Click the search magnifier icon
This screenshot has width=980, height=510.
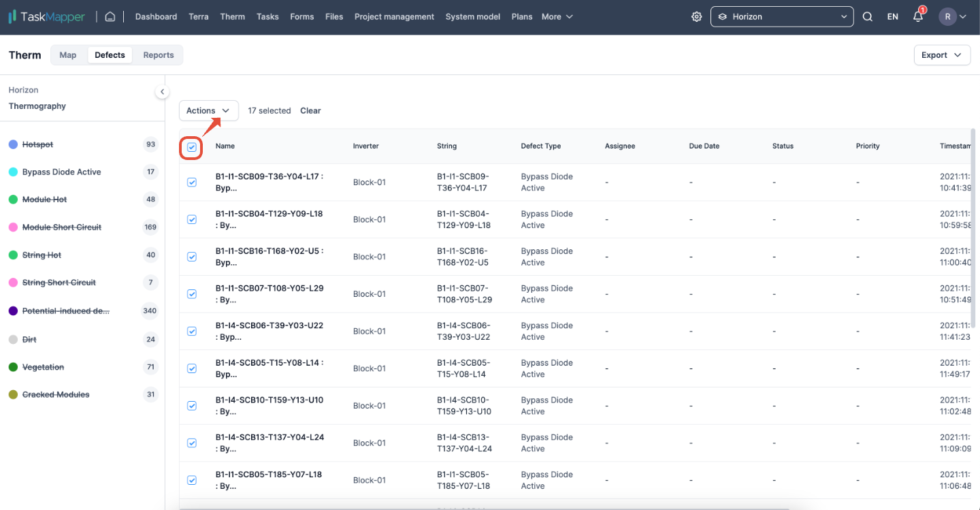[x=868, y=17]
